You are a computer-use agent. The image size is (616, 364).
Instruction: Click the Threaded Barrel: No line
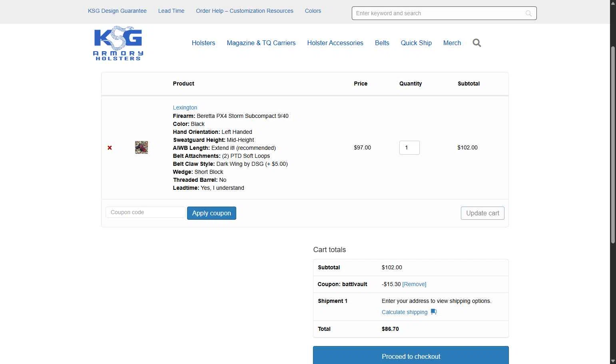(x=200, y=180)
